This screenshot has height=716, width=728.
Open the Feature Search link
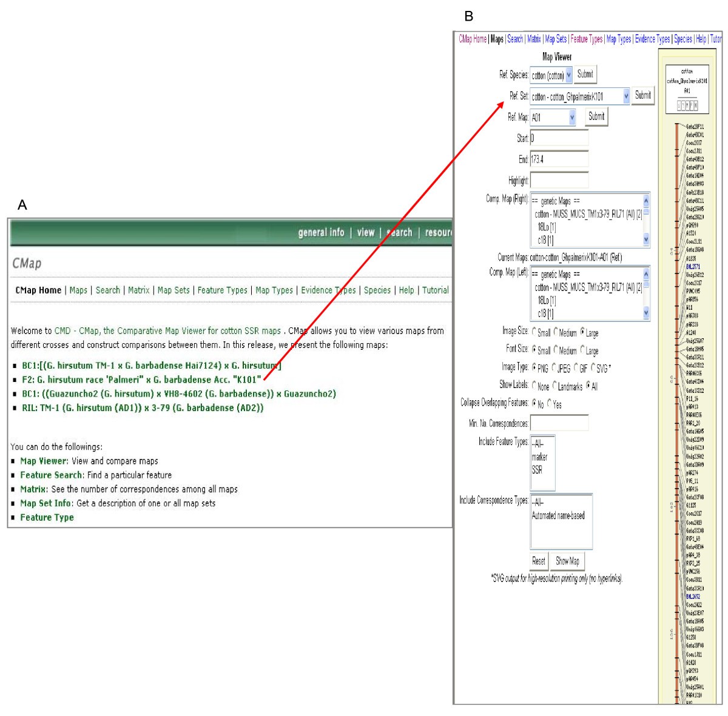(52, 475)
